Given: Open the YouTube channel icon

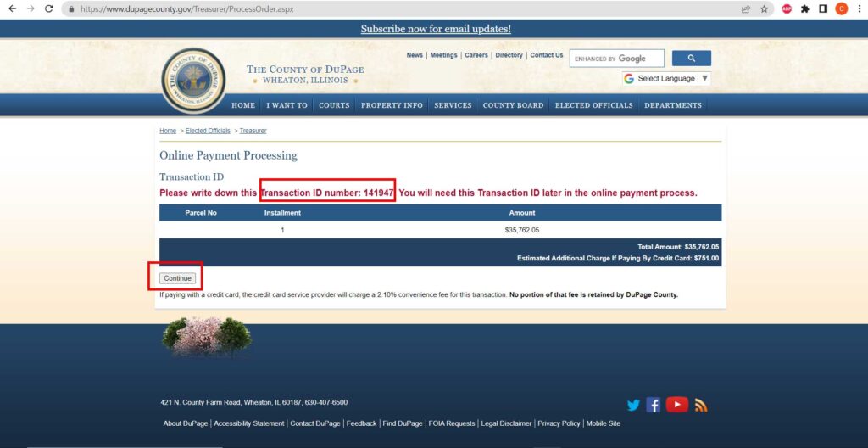Looking at the screenshot, I should coord(676,405).
